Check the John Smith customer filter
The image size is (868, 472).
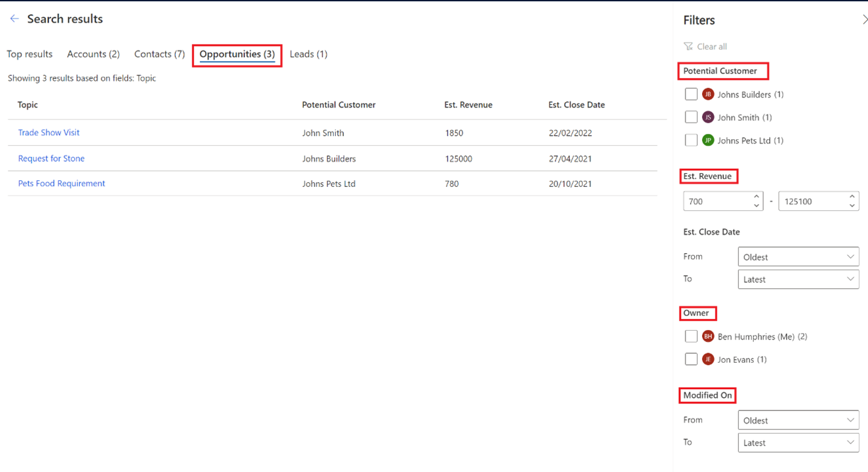(691, 117)
